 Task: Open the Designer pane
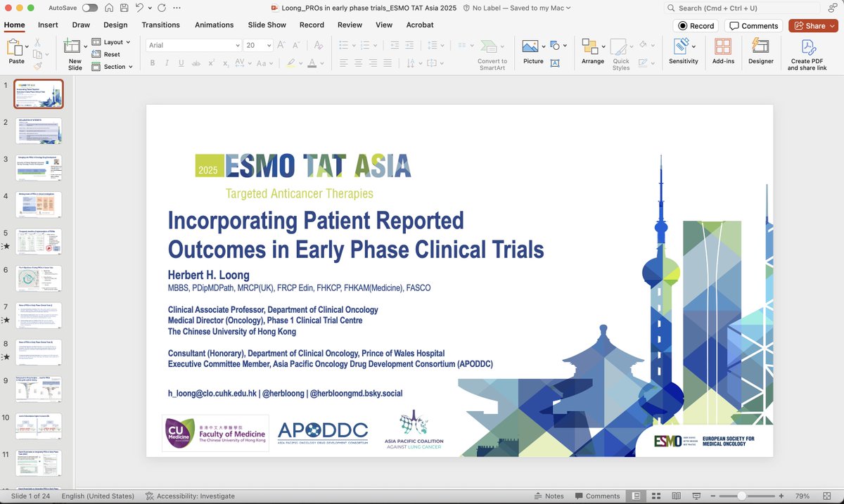pos(760,52)
